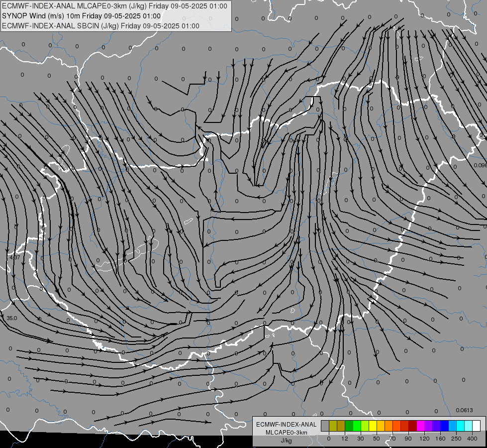Click the 'ECMWF-INDEX-ANAL SBCIN (J/kg)' title line

point(100,26)
